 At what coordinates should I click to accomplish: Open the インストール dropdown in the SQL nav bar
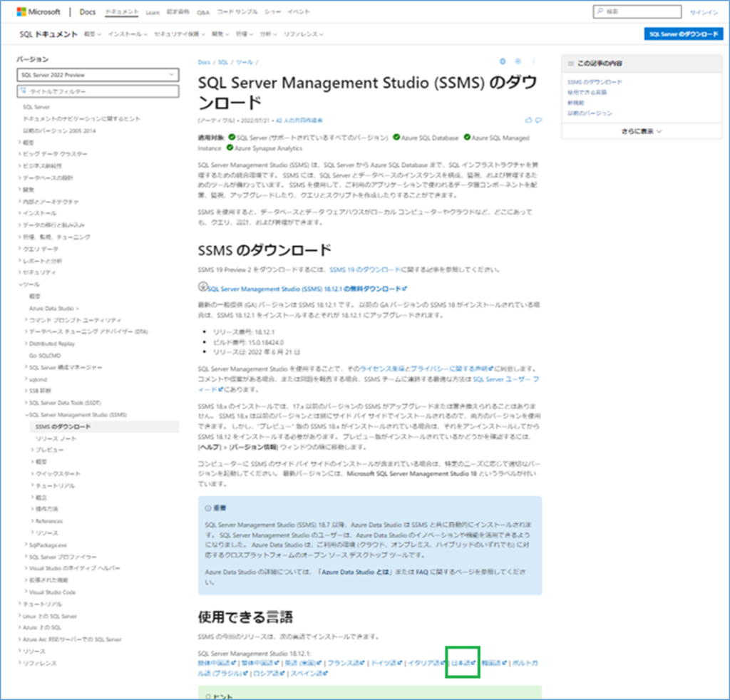(128, 34)
